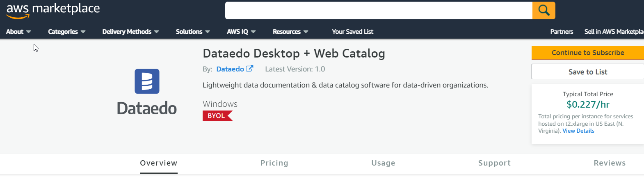The height and width of the screenshot is (182, 644).
Task: Expand the About dropdown menu
Action: [x=18, y=32]
